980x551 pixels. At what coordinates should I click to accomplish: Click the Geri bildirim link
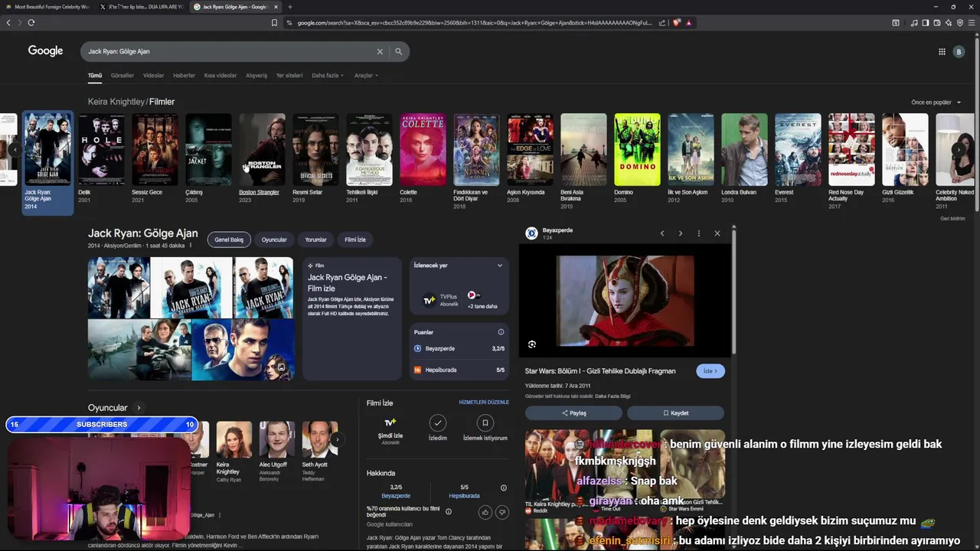pyautogui.click(x=952, y=219)
